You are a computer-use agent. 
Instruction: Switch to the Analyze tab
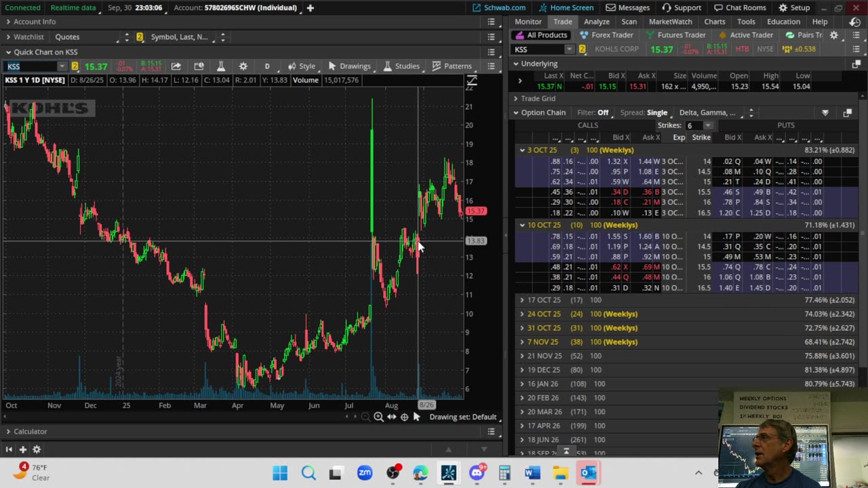tap(597, 22)
